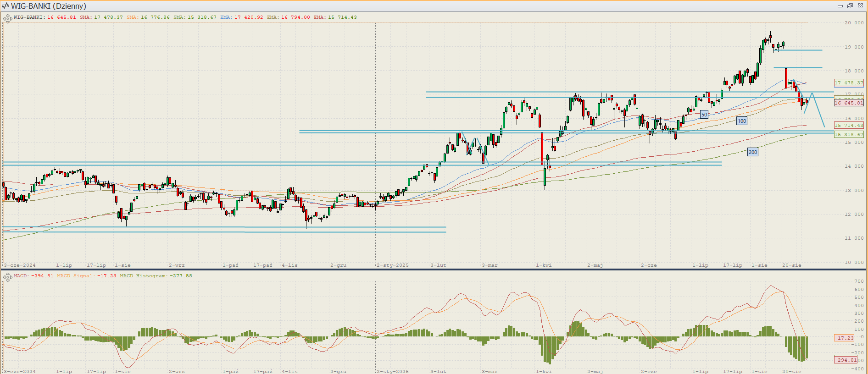Select the moving average label 200
This screenshot has height=374, width=868.
tap(753, 152)
